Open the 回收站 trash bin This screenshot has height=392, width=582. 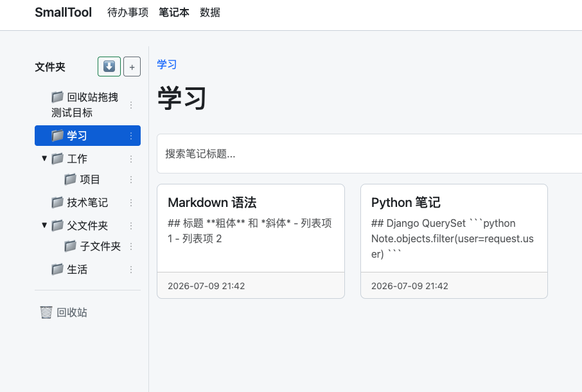[x=64, y=312]
